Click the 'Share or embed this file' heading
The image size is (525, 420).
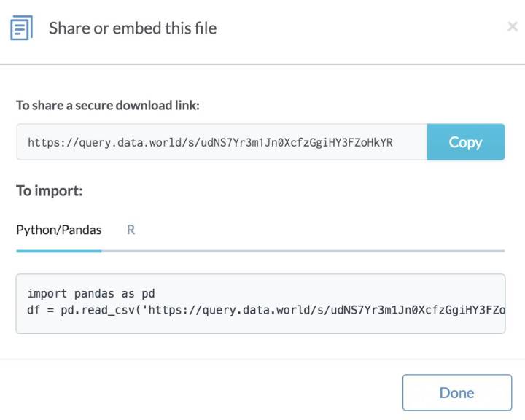(133, 28)
